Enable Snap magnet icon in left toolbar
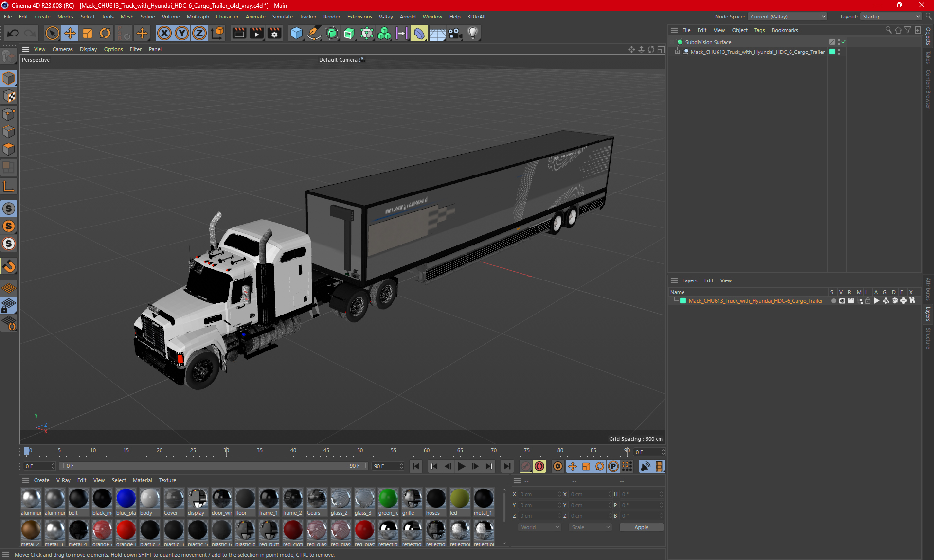The height and width of the screenshot is (560, 934). [9, 266]
